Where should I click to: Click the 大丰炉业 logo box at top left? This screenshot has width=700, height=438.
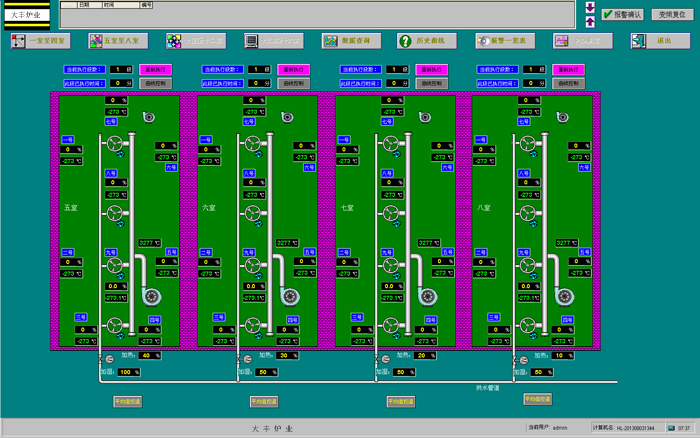coord(26,15)
